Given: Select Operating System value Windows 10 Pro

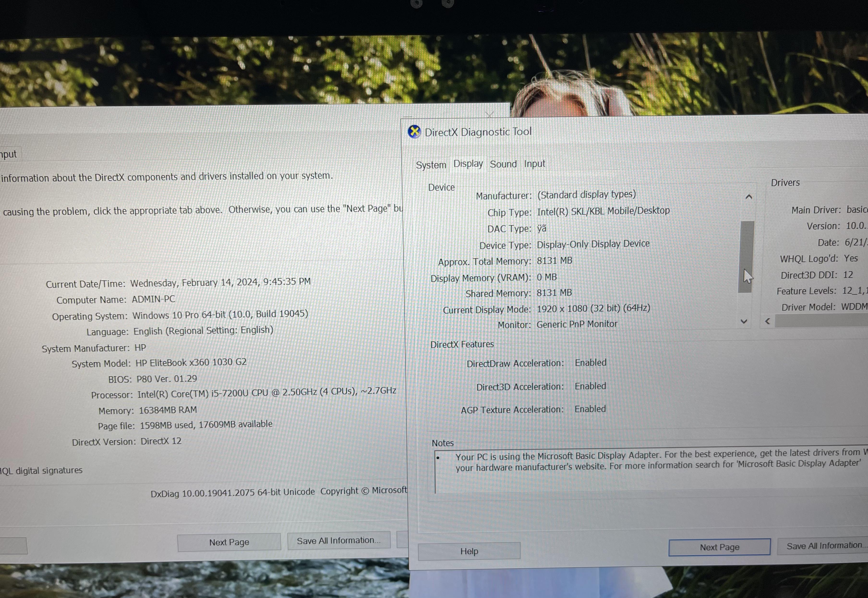Looking at the screenshot, I should pos(220,314).
